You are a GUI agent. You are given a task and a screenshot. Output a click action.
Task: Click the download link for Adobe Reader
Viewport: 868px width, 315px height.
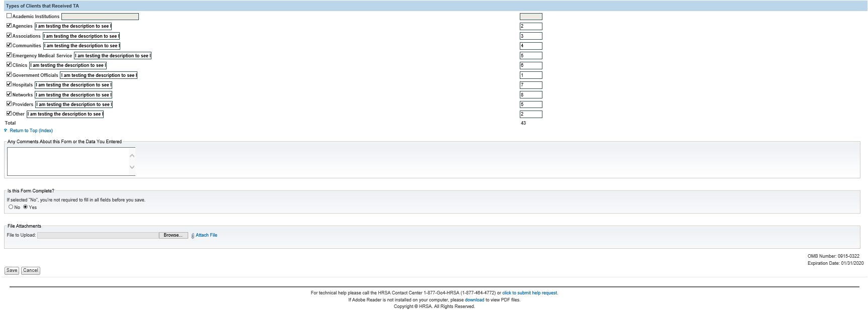(474, 300)
